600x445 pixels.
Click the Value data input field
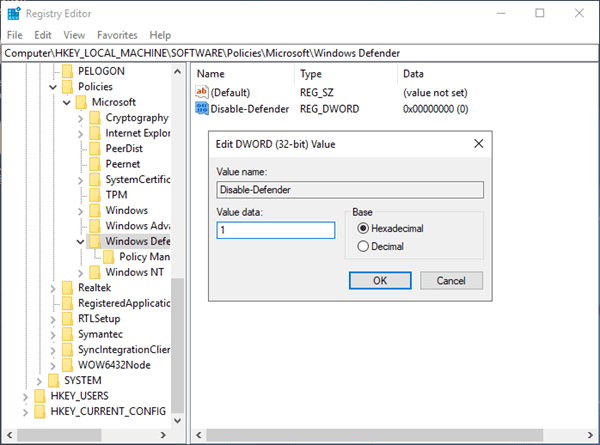276,230
